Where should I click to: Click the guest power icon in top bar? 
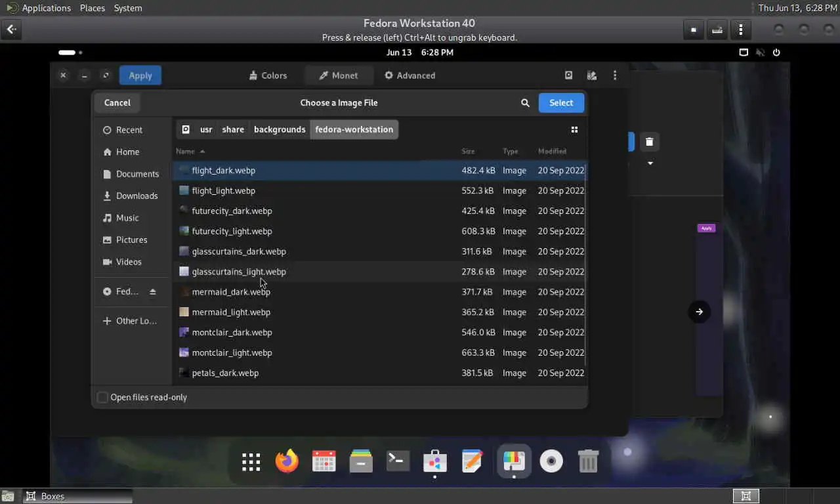pos(776,52)
